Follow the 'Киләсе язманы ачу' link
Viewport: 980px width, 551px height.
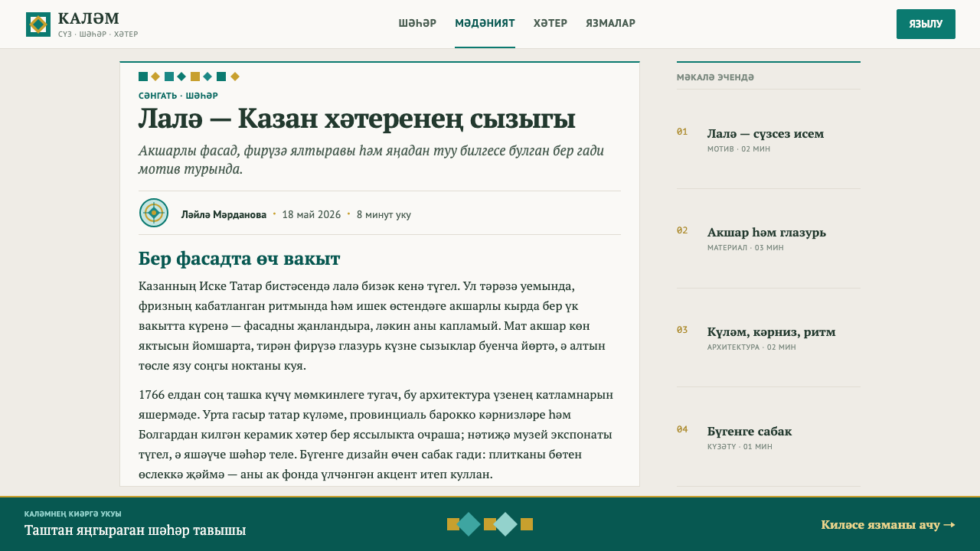888,525
